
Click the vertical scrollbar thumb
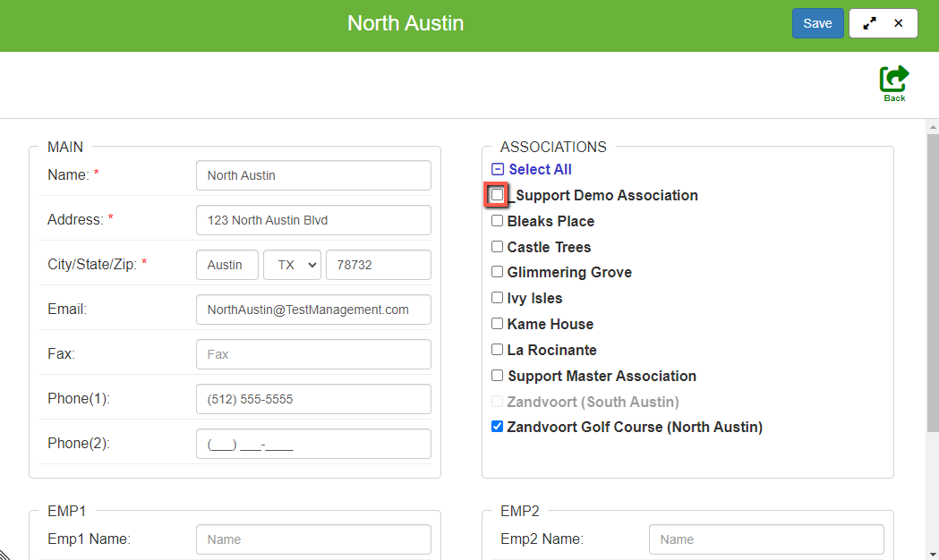933,283
